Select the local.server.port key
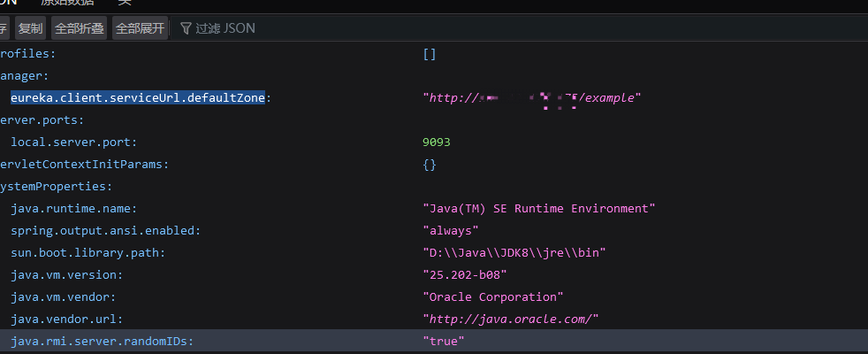 pyautogui.click(x=73, y=142)
